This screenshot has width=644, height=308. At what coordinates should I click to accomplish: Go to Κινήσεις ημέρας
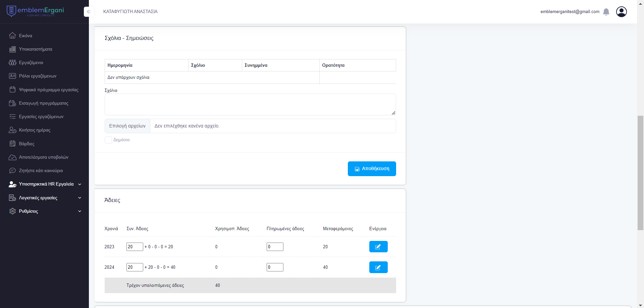pos(35,130)
